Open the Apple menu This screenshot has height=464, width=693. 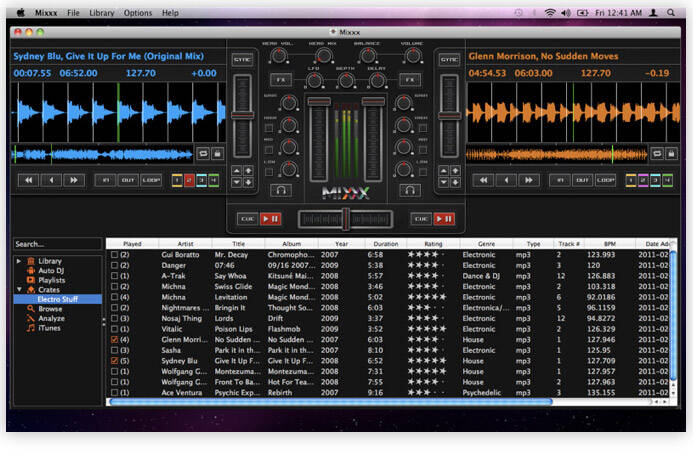click(20, 13)
